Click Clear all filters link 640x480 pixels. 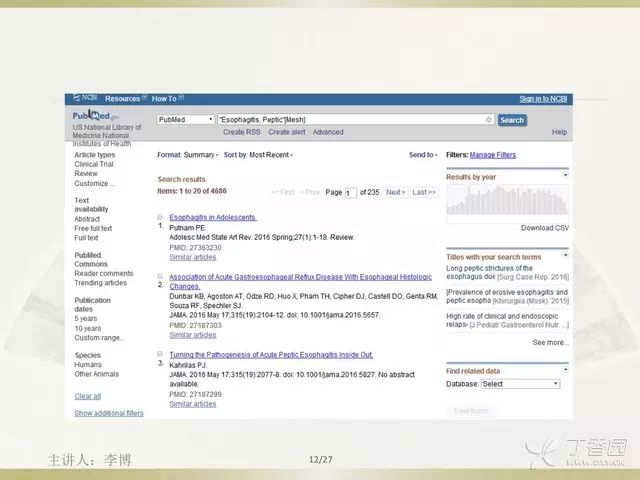tap(87, 396)
